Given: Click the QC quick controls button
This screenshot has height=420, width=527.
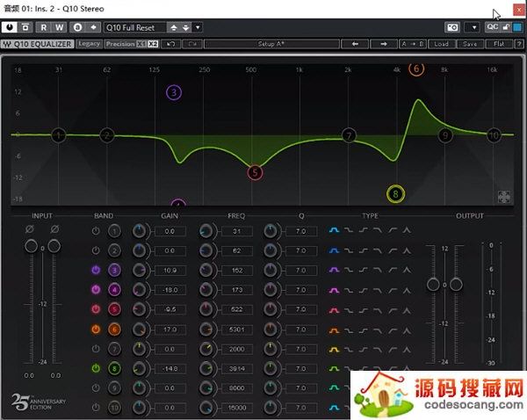Looking at the screenshot, I should [x=493, y=27].
